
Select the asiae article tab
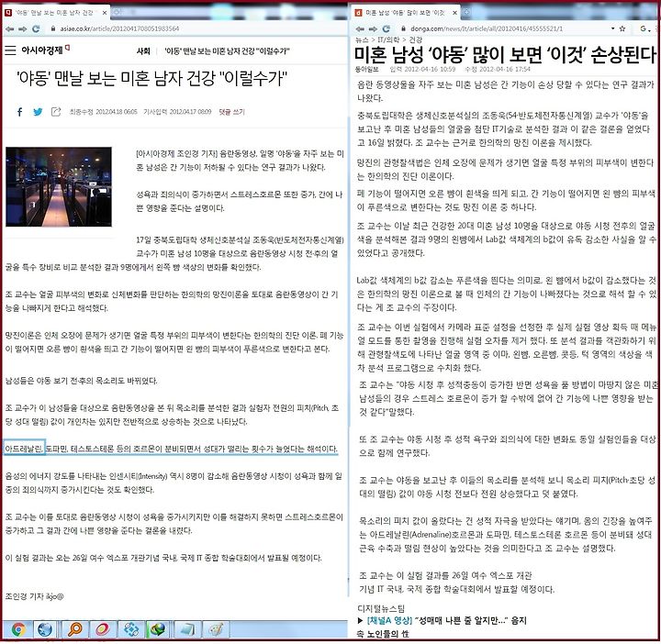pos(56,13)
